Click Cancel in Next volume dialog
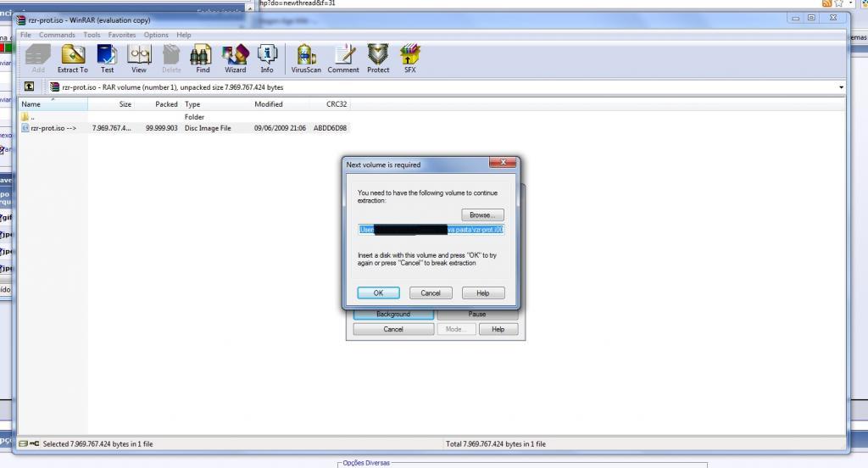 [x=430, y=293]
